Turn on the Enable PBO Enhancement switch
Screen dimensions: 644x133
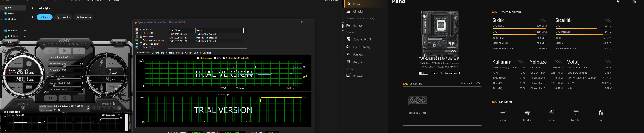click(423, 73)
